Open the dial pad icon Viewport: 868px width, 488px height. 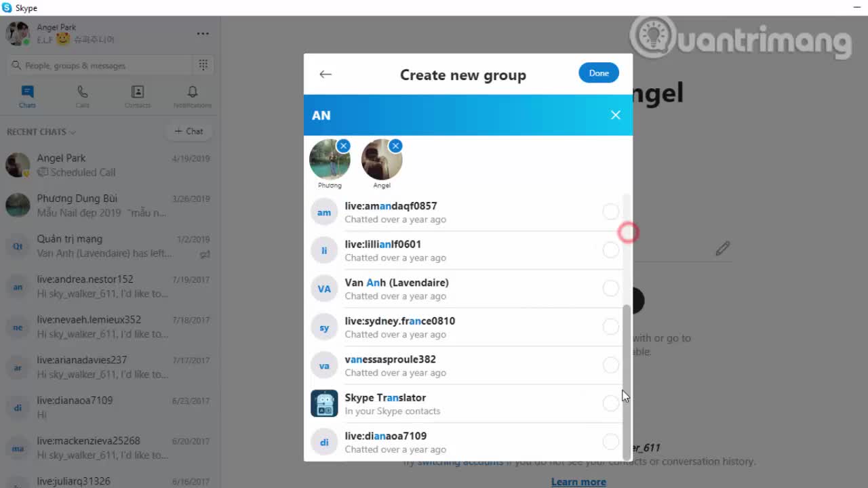point(203,65)
